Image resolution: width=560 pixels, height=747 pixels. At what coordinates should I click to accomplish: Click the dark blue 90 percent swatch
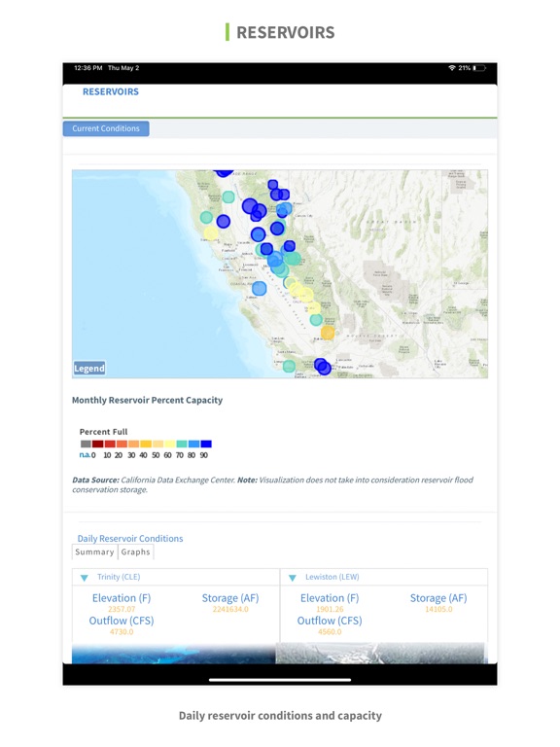[206, 444]
